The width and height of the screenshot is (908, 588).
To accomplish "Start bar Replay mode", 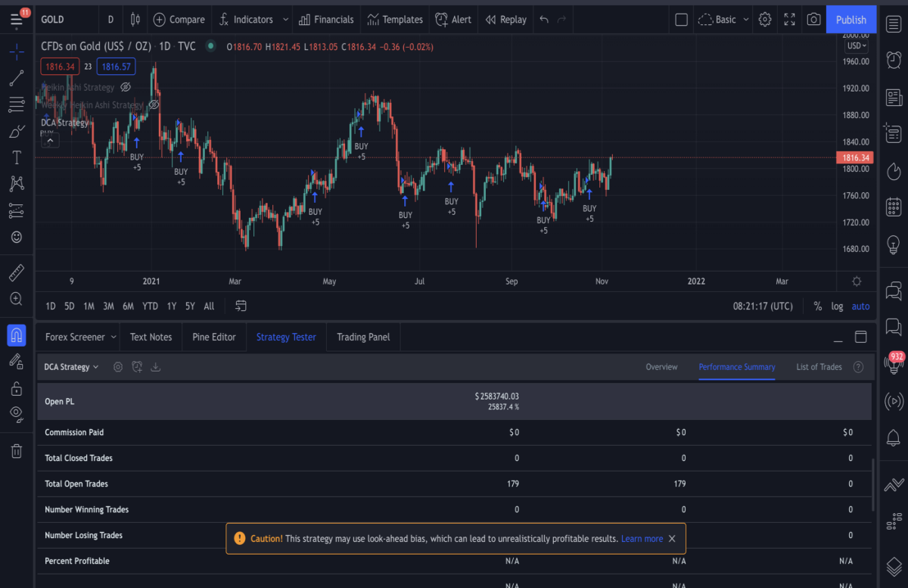I will tap(506, 20).
